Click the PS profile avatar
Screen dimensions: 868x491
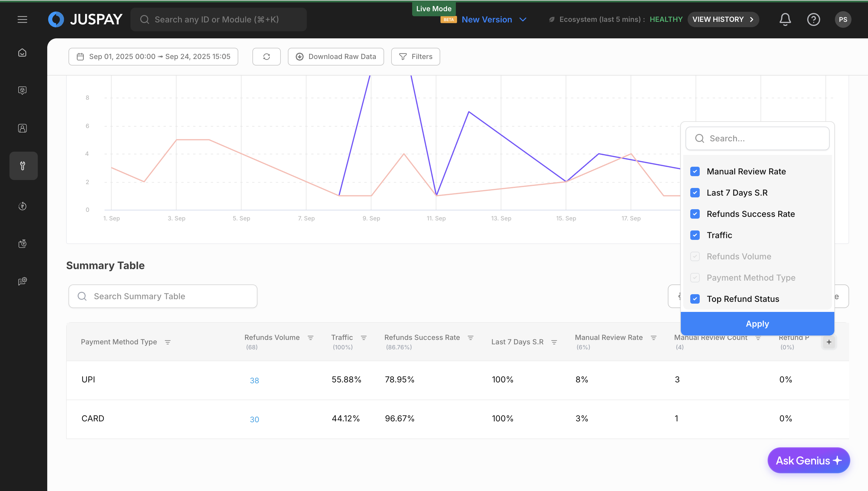click(843, 19)
